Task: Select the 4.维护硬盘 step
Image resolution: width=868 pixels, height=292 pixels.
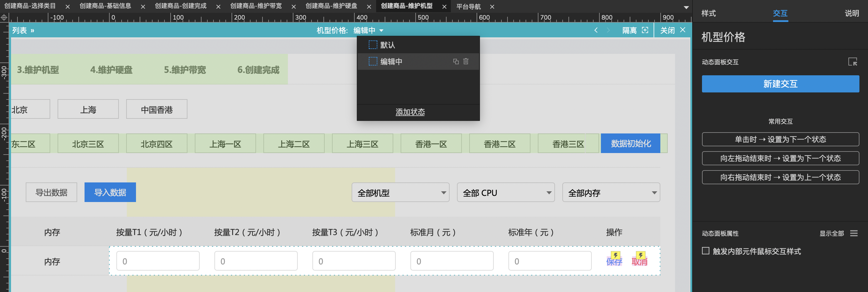Action: pyautogui.click(x=111, y=70)
